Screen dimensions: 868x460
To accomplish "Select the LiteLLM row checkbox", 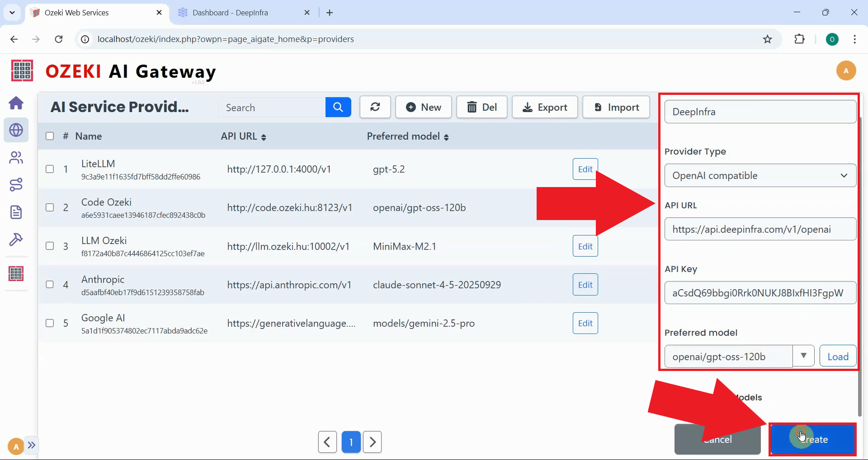I will (50, 169).
